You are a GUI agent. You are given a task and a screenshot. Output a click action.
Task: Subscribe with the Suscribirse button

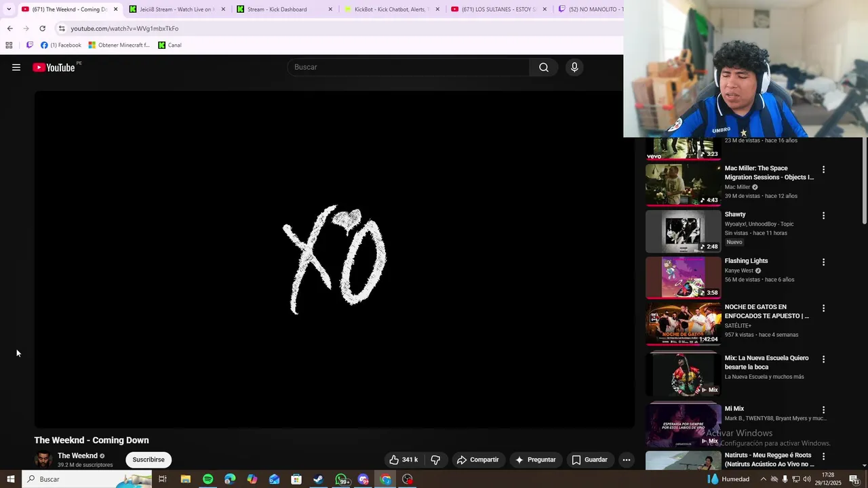[149, 460]
